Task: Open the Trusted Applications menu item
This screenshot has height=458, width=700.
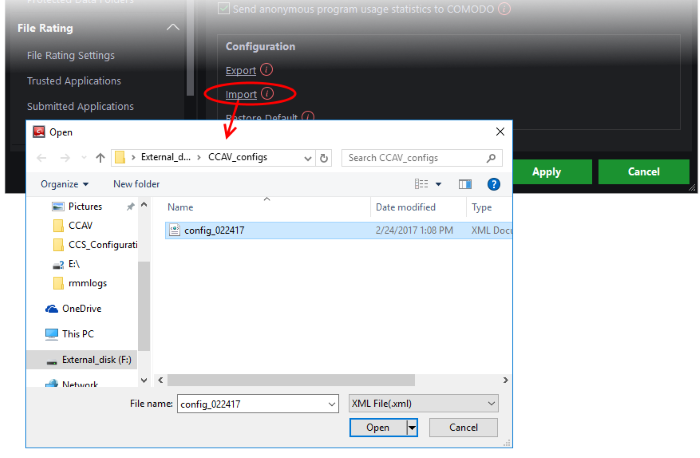Action: tap(74, 81)
